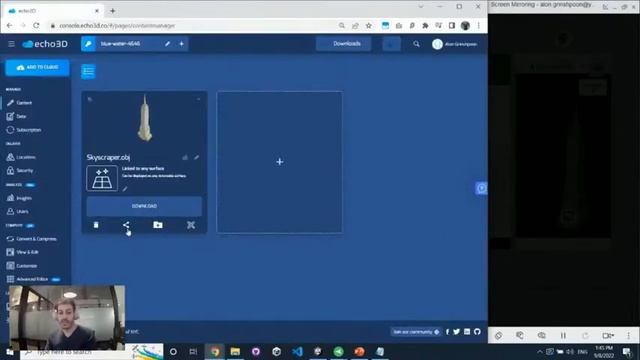
Task: Open more options in the Screen Mirroring toolbar
Action: 629,336
